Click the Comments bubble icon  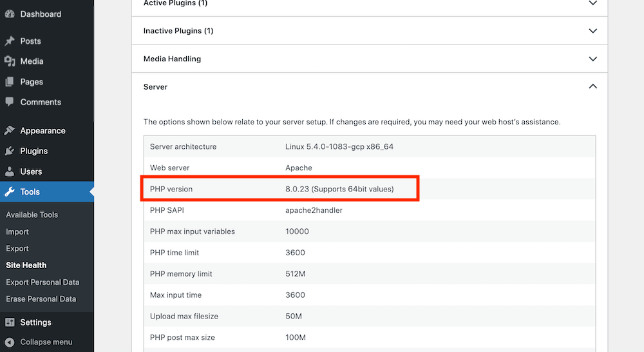10,102
